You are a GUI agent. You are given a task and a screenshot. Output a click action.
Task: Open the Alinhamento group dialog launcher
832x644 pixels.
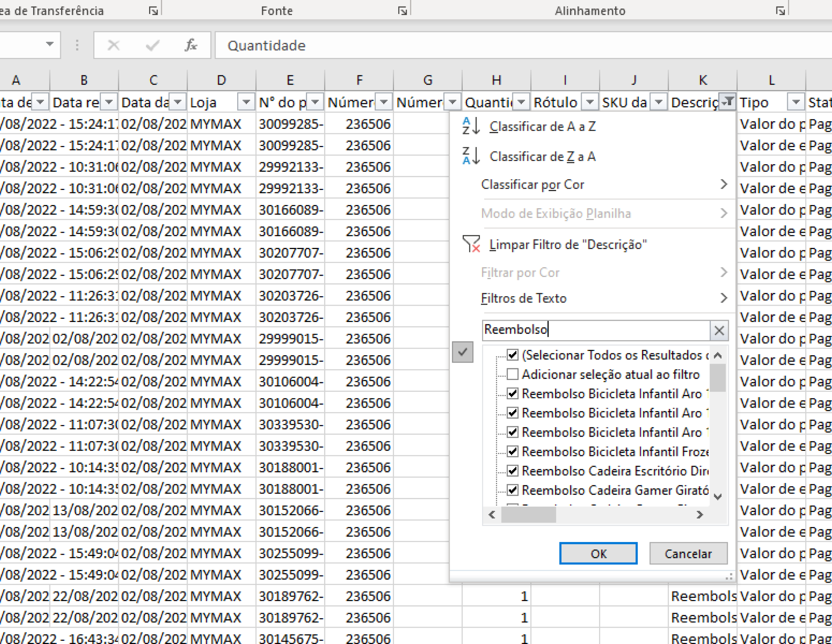click(x=780, y=11)
